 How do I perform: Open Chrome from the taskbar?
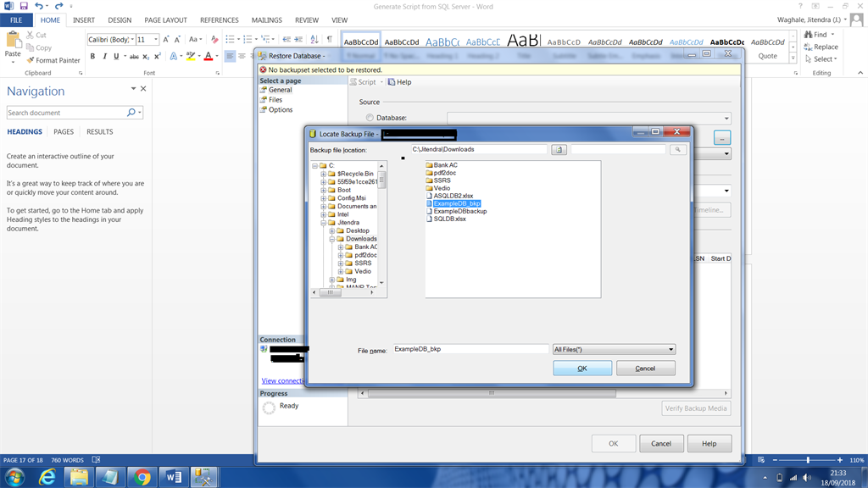click(x=142, y=477)
